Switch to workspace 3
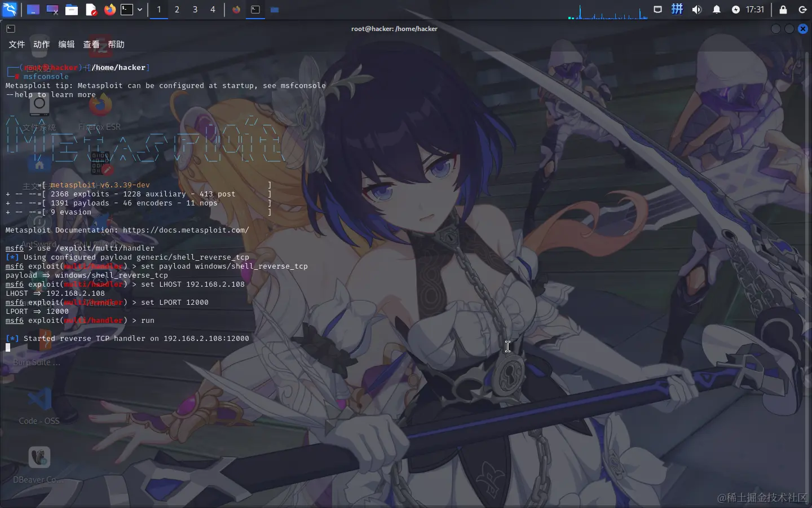 [195, 10]
